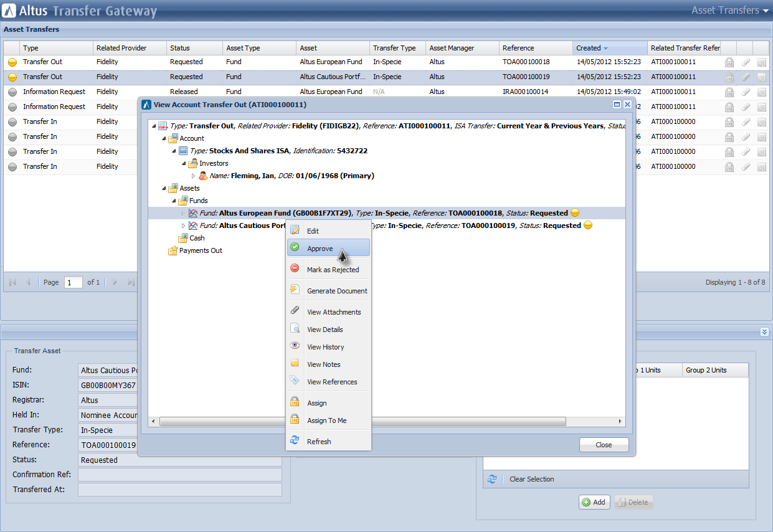
Task: Go to the previous page of Asset Transfers
Action: coord(28,282)
